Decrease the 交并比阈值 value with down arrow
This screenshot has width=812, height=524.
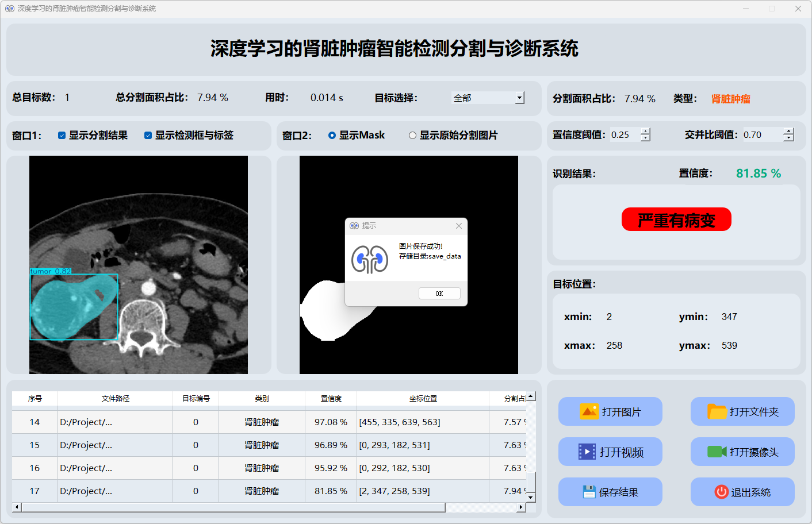point(788,138)
